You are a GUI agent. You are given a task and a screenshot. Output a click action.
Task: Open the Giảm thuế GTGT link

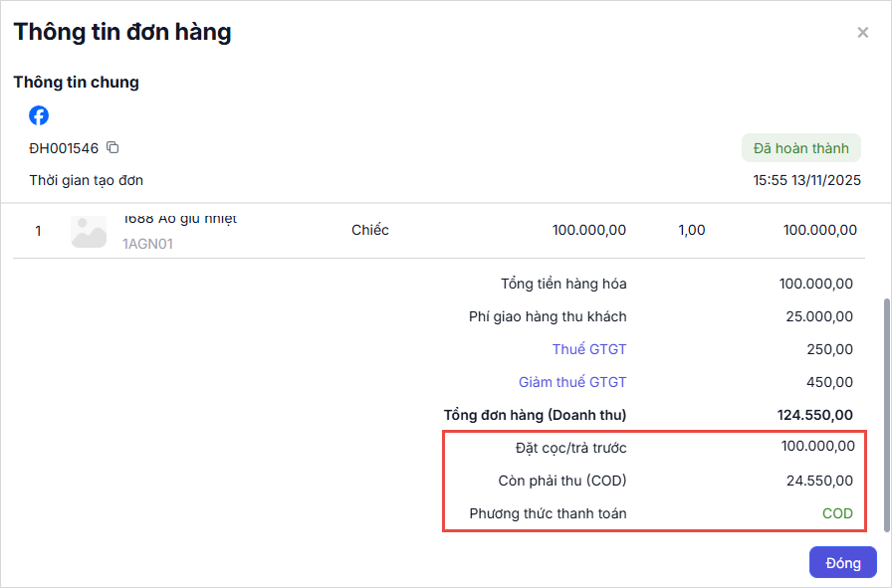[572, 382]
